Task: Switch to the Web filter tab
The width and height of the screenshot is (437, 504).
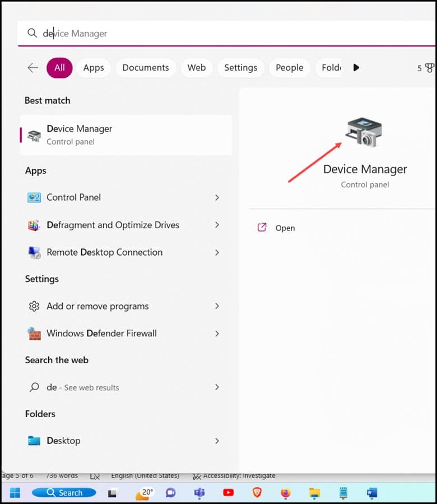Action: pyautogui.click(x=196, y=68)
